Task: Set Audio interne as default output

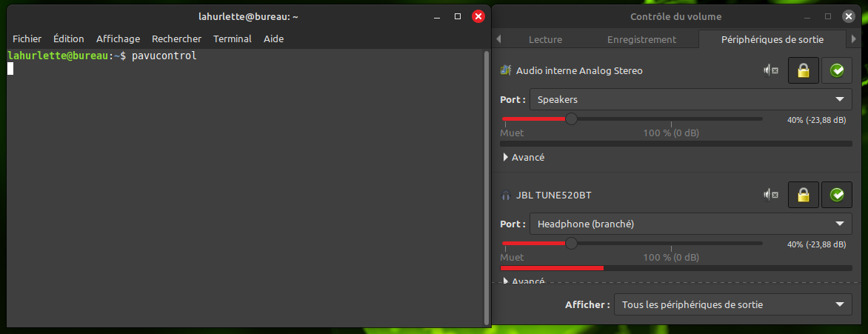Action: [837, 71]
